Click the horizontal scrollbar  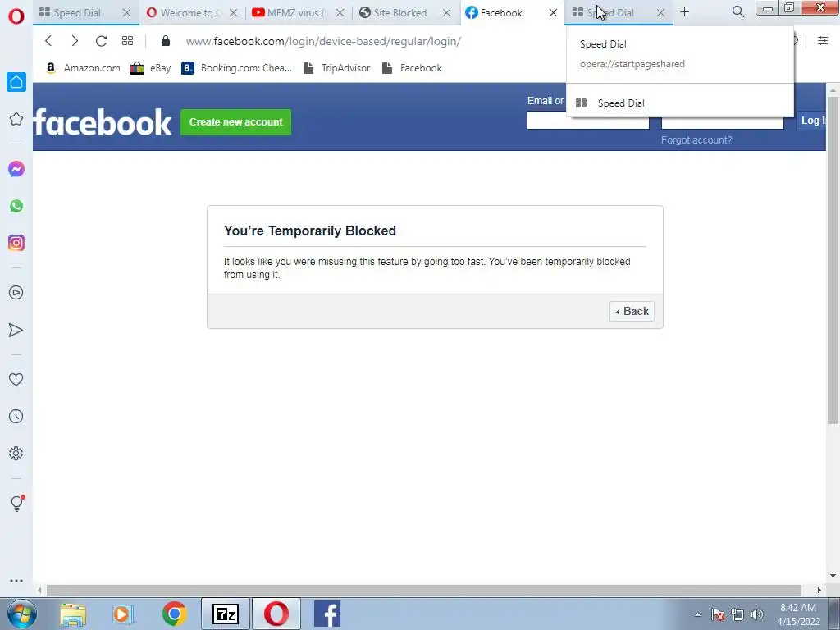click(424, 590)
